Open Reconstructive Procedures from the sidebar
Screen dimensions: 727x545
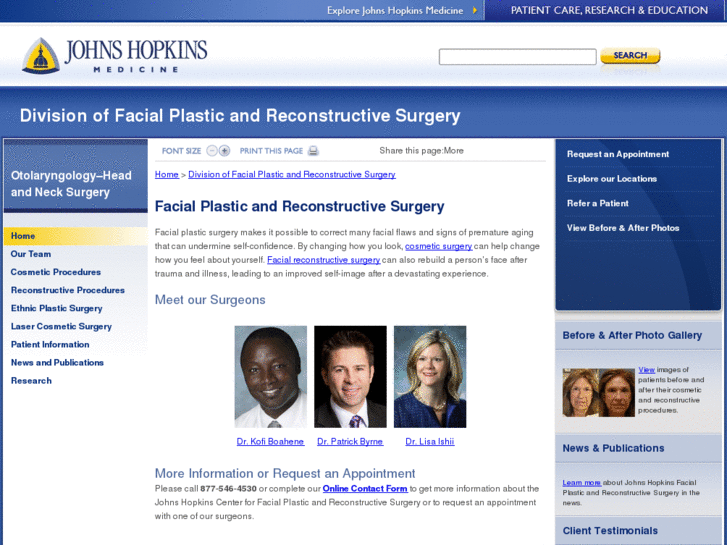tap(68, 290)
